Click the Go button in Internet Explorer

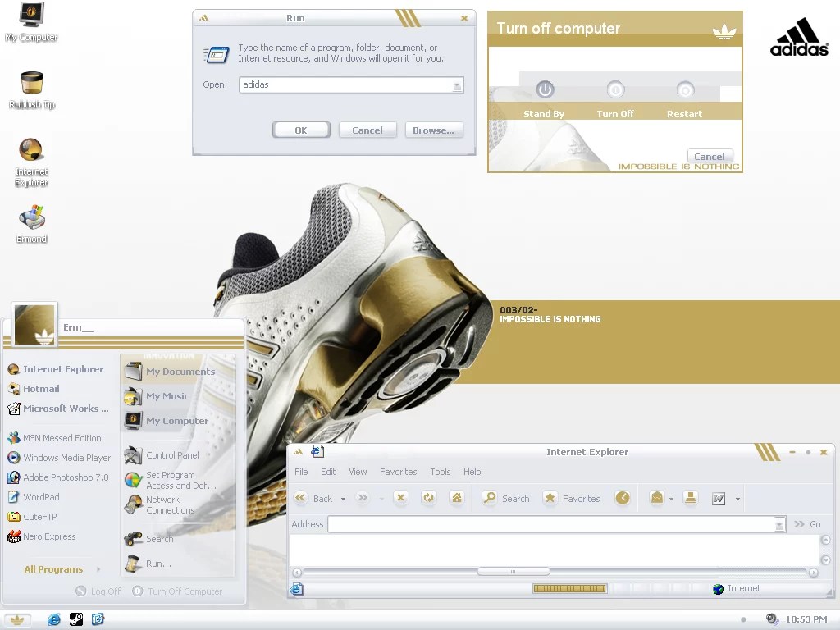(808, 524)
